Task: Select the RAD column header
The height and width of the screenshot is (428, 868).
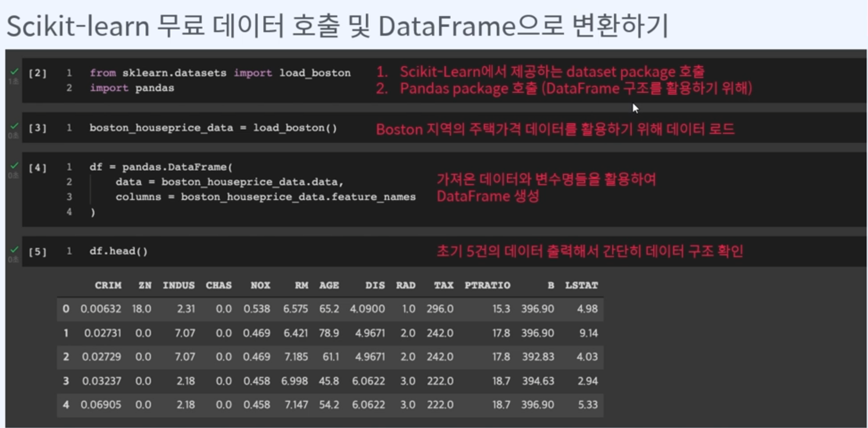Action: (x=406, y=286)
